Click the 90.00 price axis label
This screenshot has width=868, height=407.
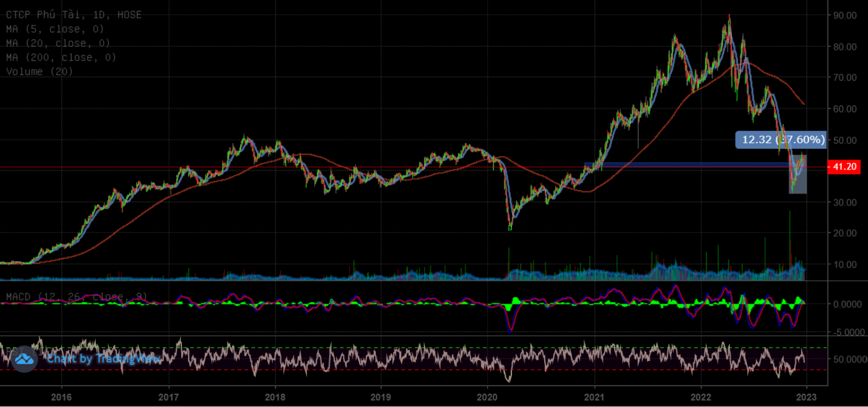[x=844, y=16]
